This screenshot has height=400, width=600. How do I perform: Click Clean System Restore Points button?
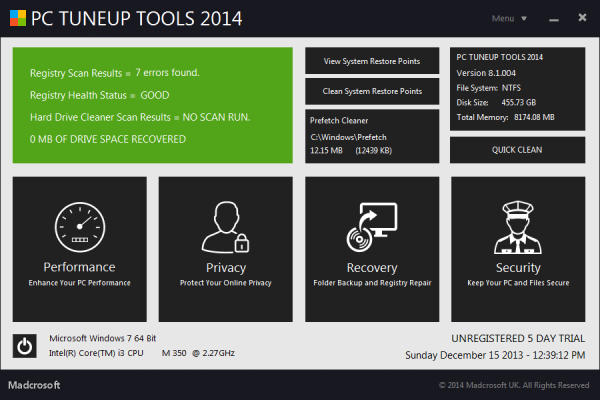(372, 91)
